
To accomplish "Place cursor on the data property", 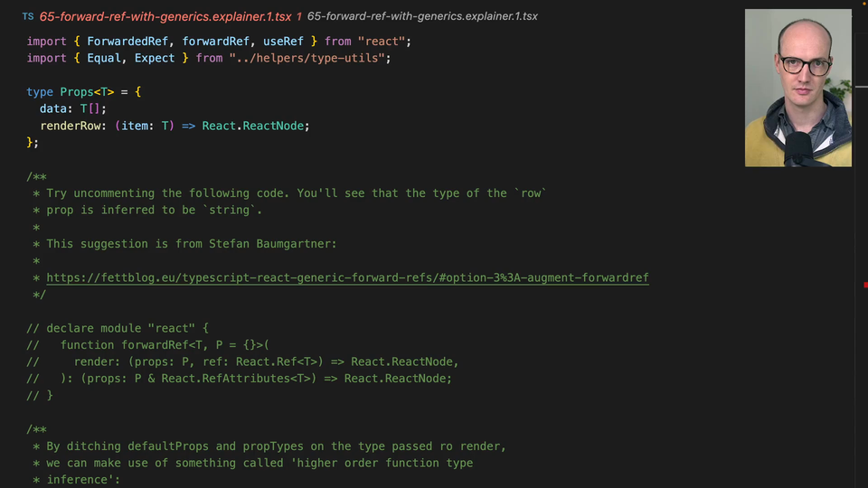I will point(53,108).
